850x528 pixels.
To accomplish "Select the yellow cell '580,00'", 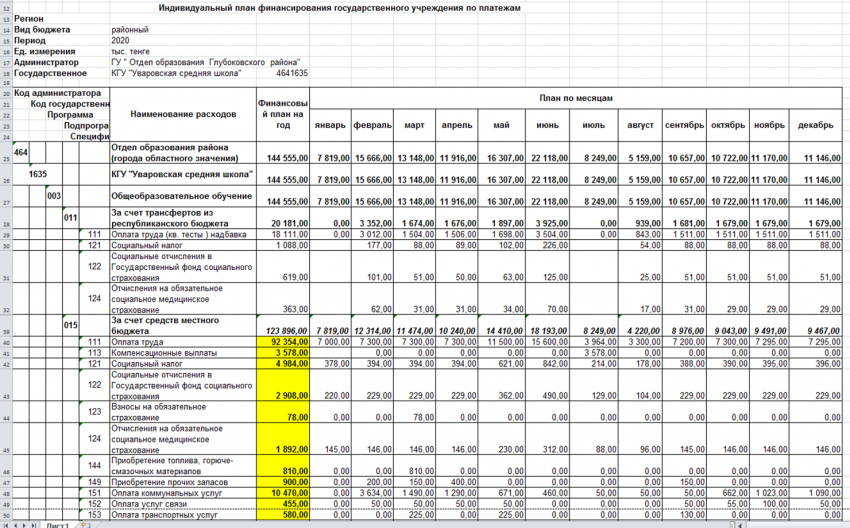I will (x=282, y=514).
